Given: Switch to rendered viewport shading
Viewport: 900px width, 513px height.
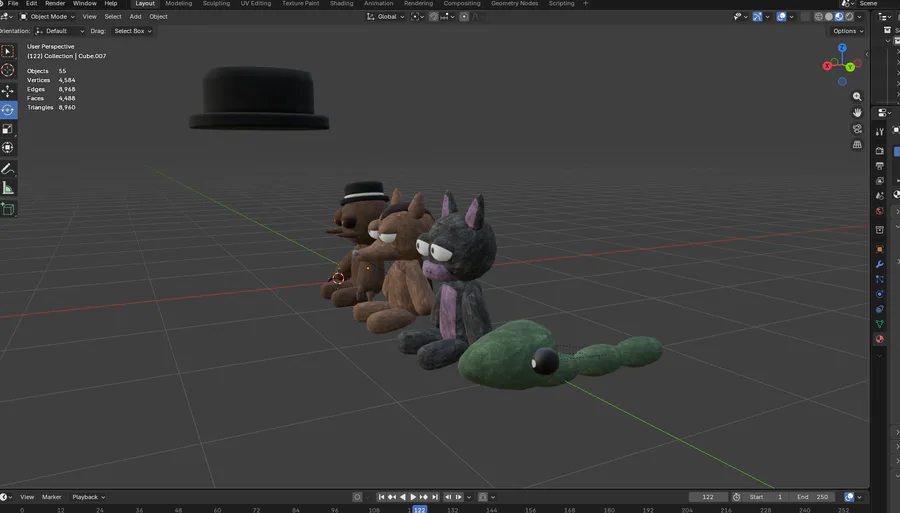Looking at the screenshot, I should point(849,17).
